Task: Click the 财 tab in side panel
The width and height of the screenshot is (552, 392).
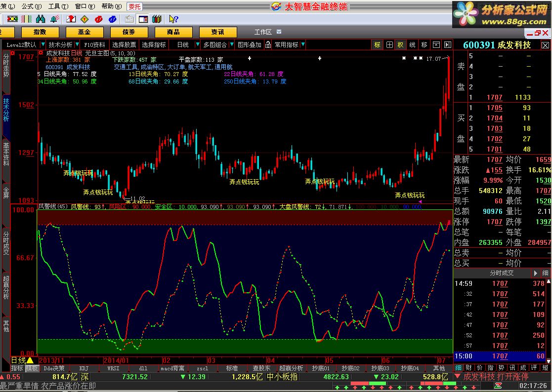Action: [468, 368]
